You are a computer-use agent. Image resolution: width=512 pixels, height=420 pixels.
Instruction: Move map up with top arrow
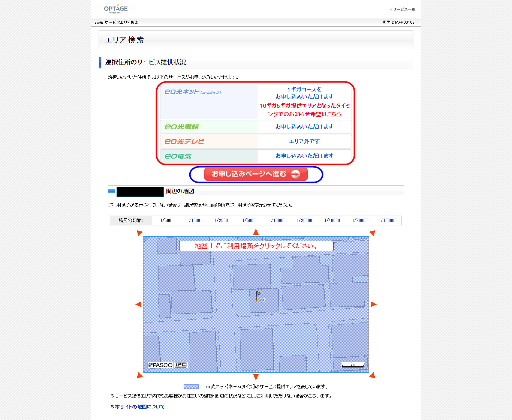[x=256, y=232]
